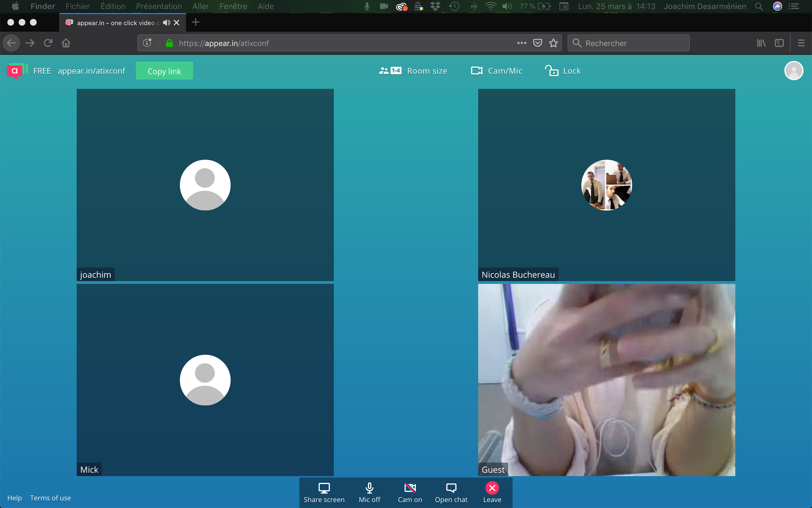Show site information icon
The width and height of the screenshot is (812, 508).
pyautogui.click(x=147, y=43)
